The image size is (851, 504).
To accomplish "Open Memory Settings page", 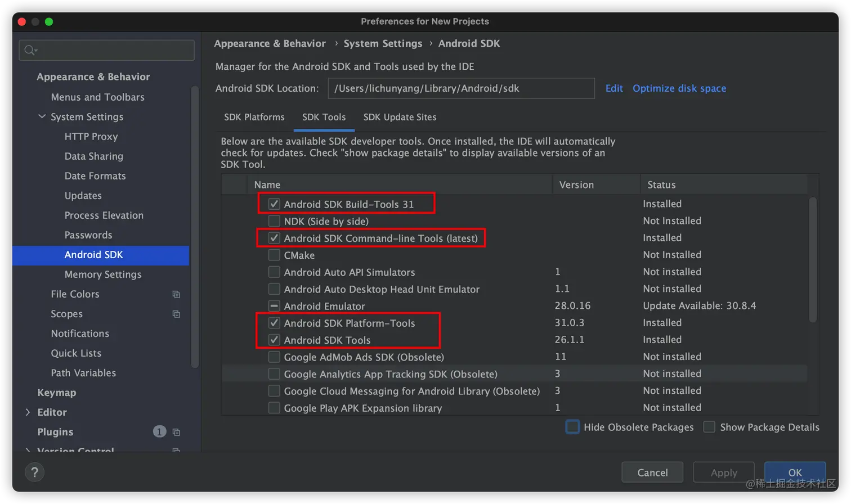I will [x=103, y=274].
